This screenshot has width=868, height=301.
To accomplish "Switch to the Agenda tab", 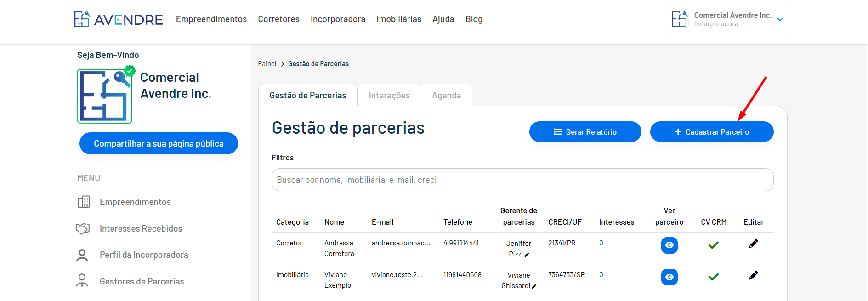I will click(x=446, y=95).
